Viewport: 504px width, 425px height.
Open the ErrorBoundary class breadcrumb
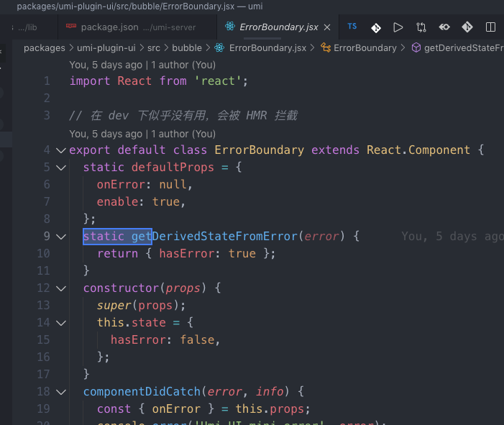point(365,48)
